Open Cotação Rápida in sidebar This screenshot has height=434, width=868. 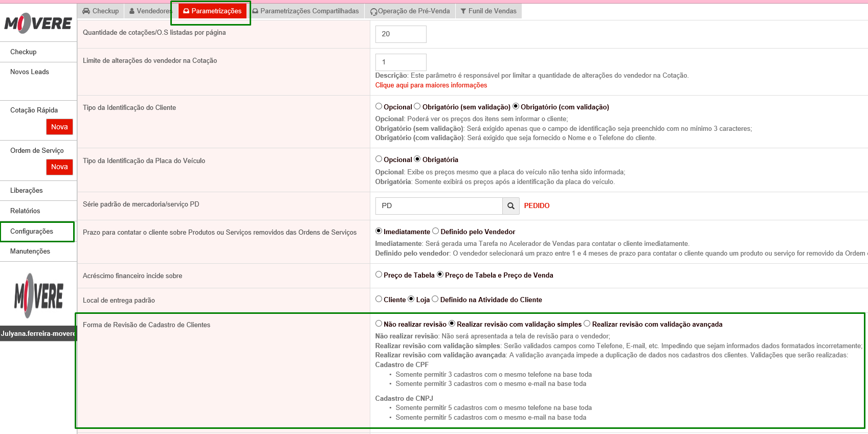coord(34,110)
